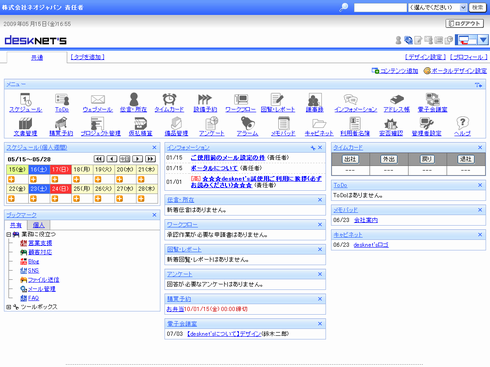Open the アラーム bell icon

248,123
